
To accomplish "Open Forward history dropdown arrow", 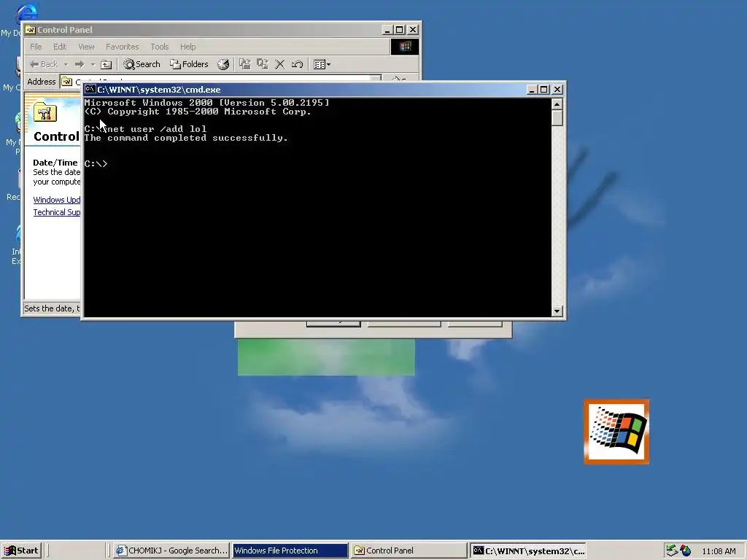I will 93,64.
